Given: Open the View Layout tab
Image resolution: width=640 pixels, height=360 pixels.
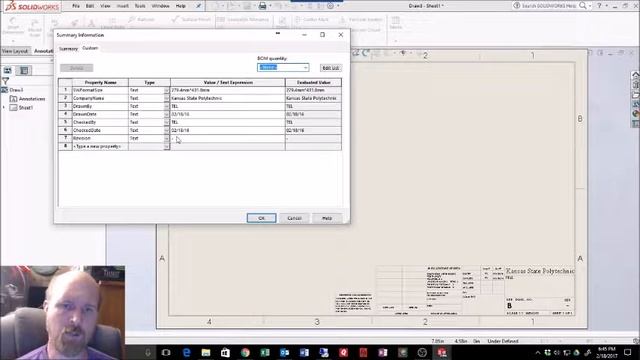Looking at the screenshot, I should coord(15,51).
